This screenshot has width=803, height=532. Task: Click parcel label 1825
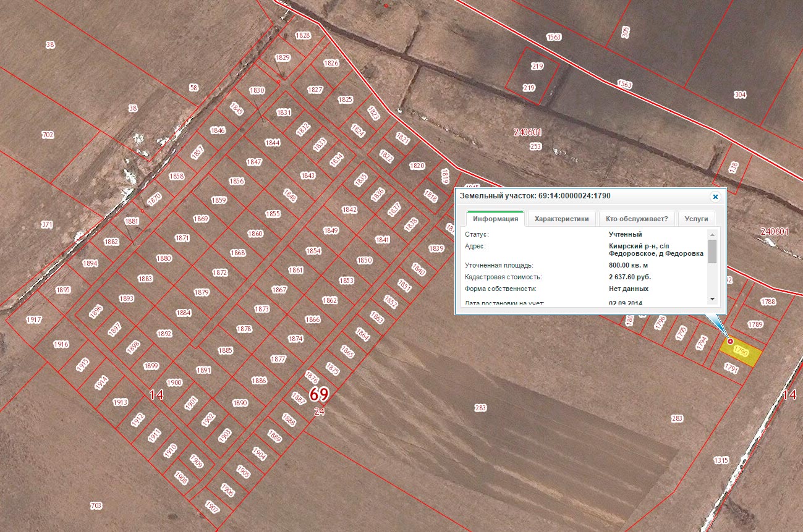tap(345, 99)
